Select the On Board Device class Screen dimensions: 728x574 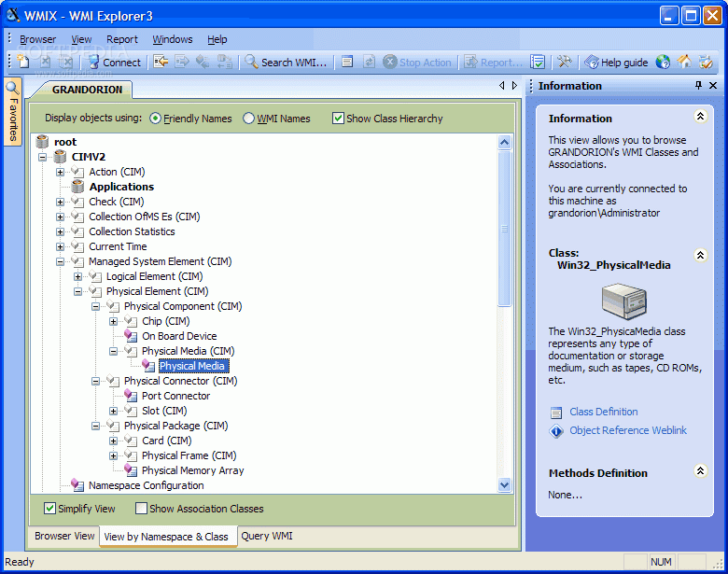click(179, 336)
